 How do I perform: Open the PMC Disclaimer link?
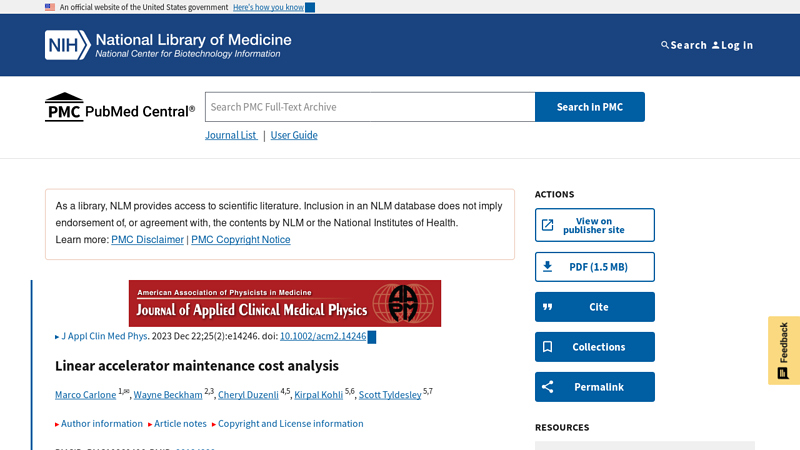pos(147,240)
